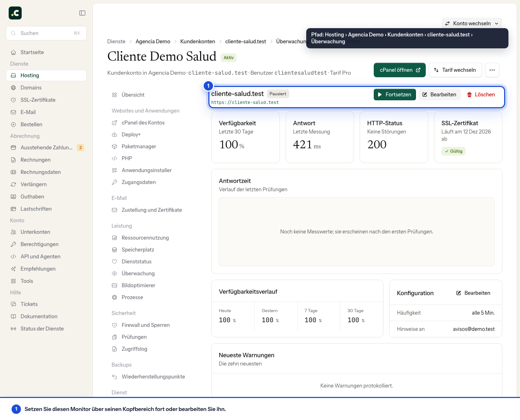520x420 pixels.
Task: Open Ausstehende Zahlungen with badge 2
Action: [x=46, y=148]
